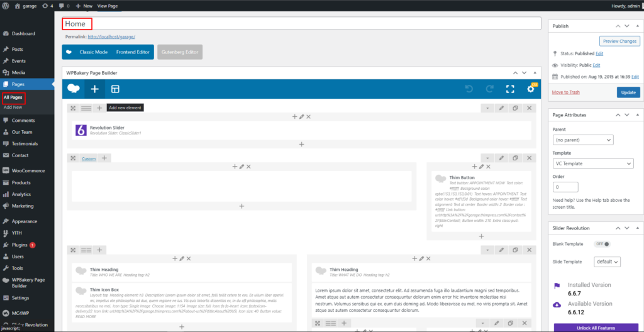Open WPBakery page settings gear
Screen dimensions: 644x332
pos(531,89)
